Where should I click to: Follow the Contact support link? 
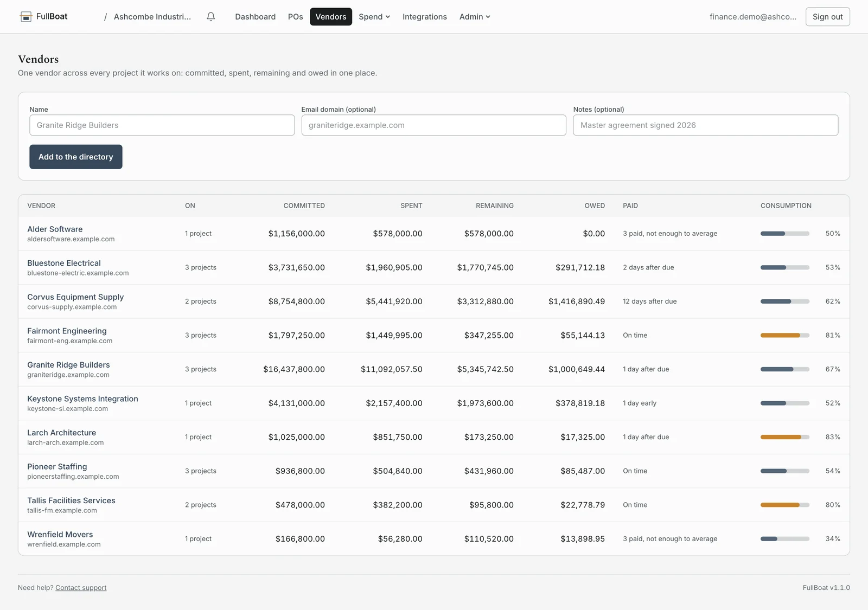pyautogui.click(x=81, y=588)
